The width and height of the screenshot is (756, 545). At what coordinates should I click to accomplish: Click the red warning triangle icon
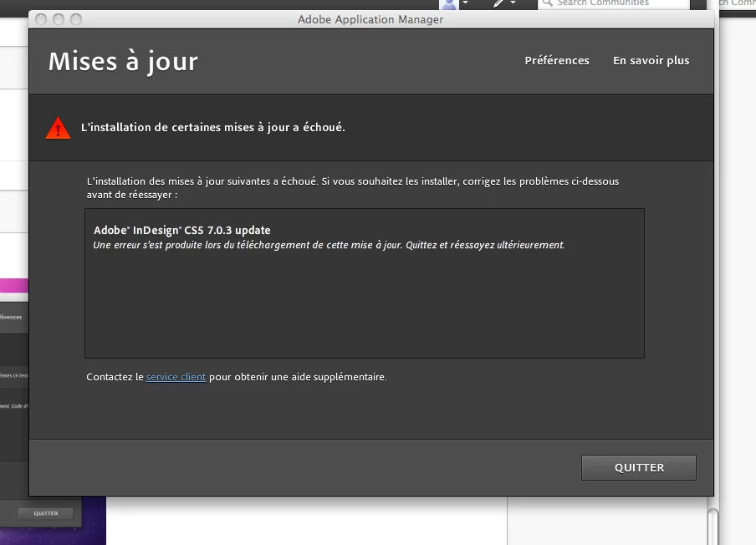coord(59,128)
